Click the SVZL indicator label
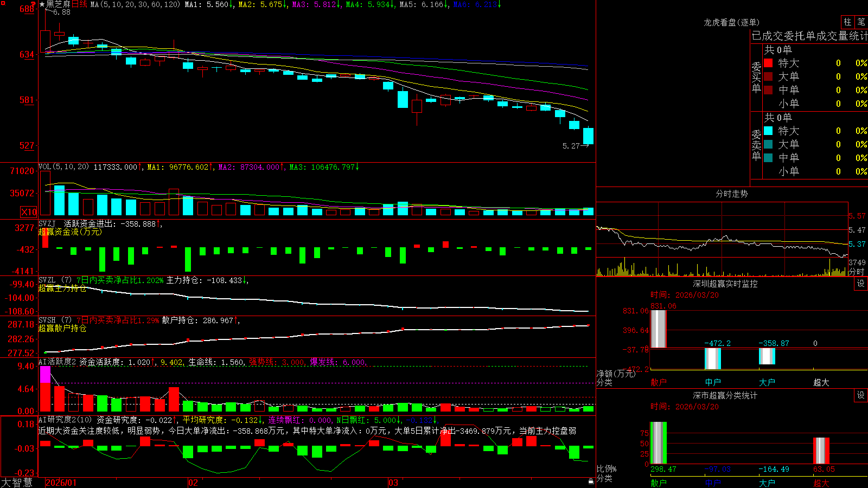 click(x=47, y=280)
